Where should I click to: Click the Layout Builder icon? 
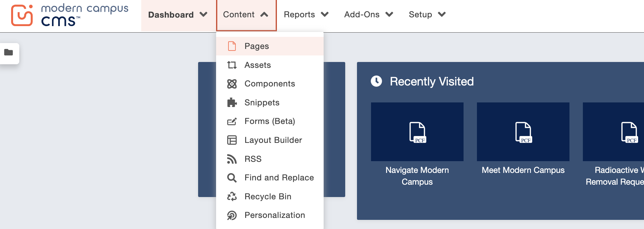(x=232, y=140)
